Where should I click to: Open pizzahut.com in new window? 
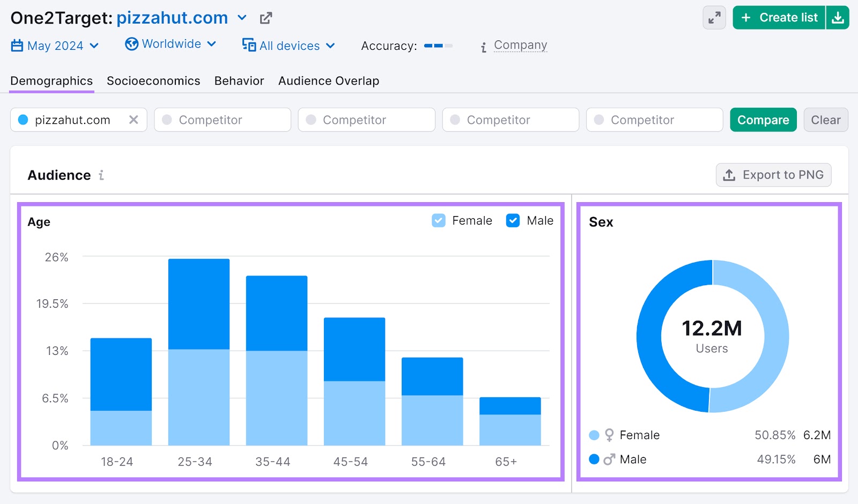(x=265, y=18)
